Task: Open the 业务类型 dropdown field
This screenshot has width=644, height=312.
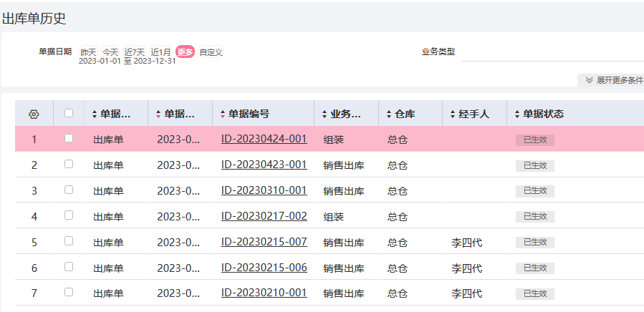Action: point(552,52)
